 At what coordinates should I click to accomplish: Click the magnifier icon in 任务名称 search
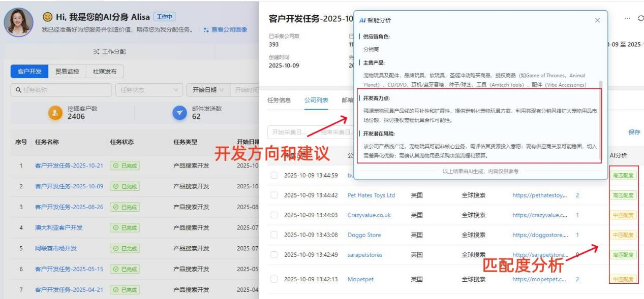click(x=18, y=90)
